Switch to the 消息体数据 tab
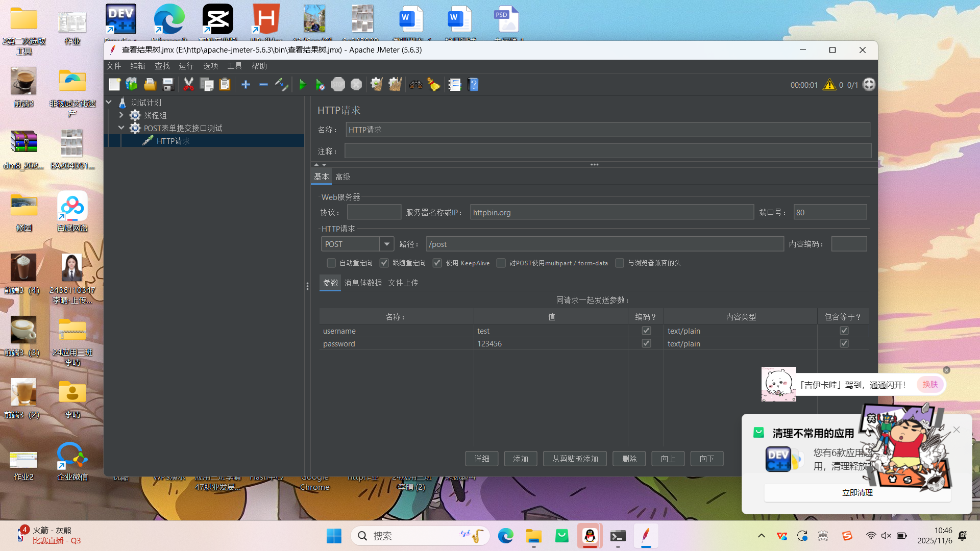Viewport: 980px width, 551px height. click(363, 283)
